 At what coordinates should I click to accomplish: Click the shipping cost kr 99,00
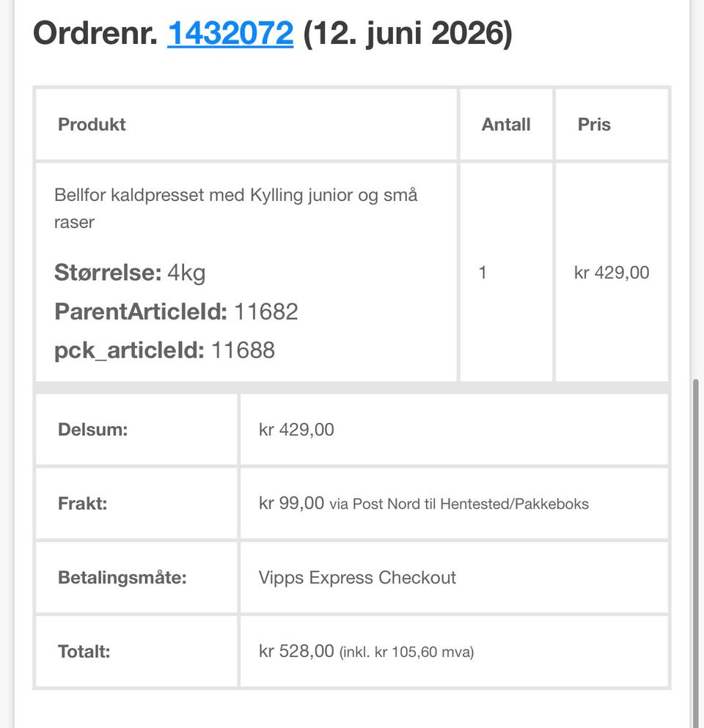pyautogui.click(x=291, y=503)
